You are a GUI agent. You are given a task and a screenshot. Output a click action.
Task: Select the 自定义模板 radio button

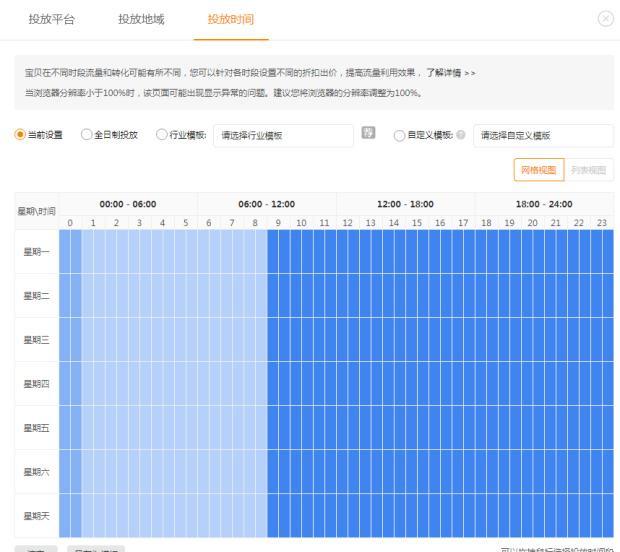point(399,136)
